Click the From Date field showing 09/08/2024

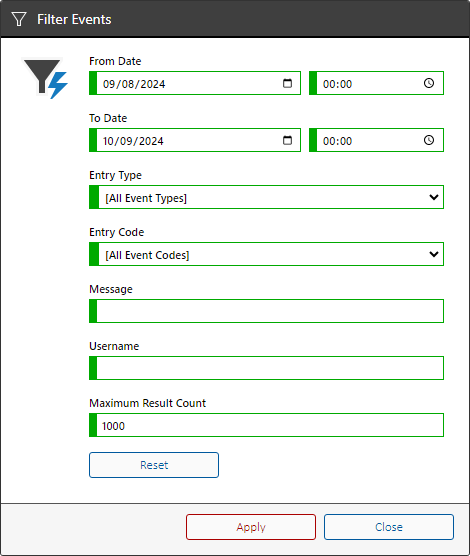click(x=195, y=83)
